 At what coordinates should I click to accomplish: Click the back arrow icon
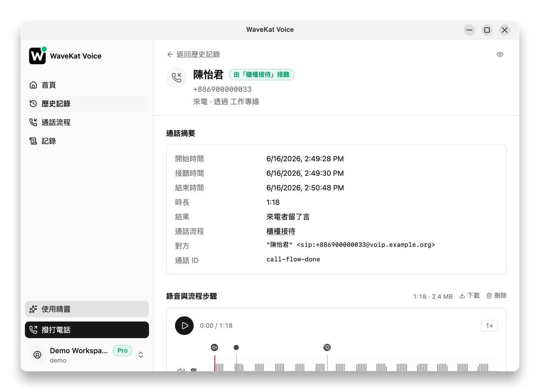170,54
